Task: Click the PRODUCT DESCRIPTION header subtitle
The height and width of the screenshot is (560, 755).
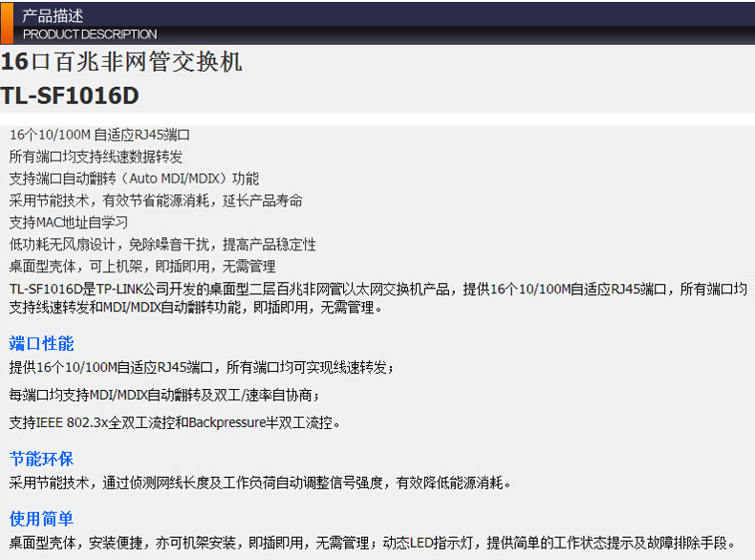Action: click(x=90, y=34)
